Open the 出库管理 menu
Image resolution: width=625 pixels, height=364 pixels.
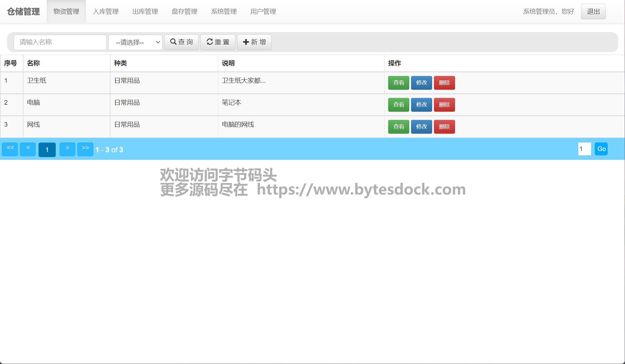pos(145,12)
